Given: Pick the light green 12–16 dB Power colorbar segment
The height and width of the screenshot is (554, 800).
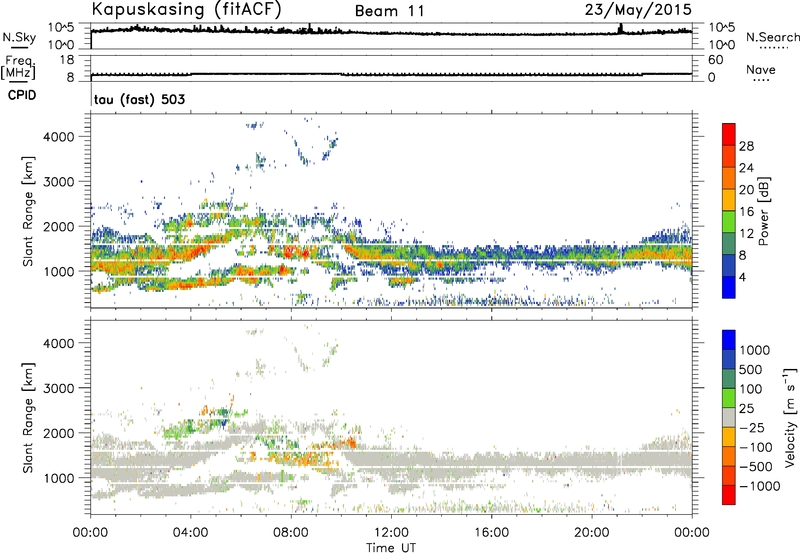Looking at the screenshot, I should coord(729,221).
